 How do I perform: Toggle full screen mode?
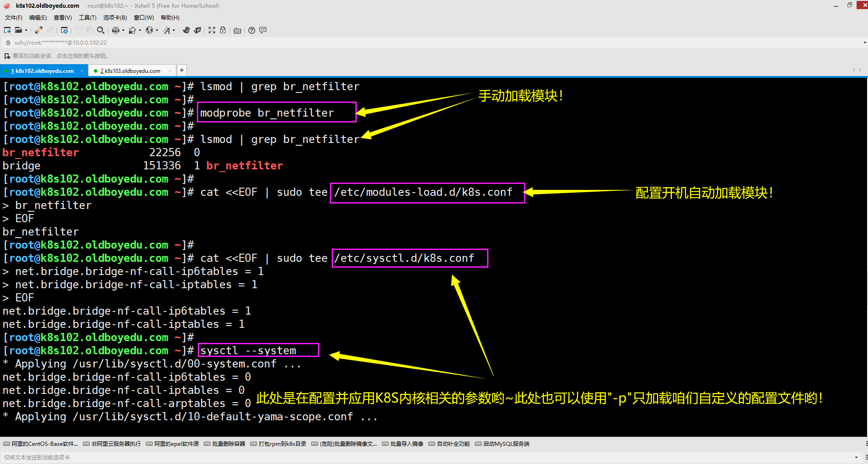211,30
